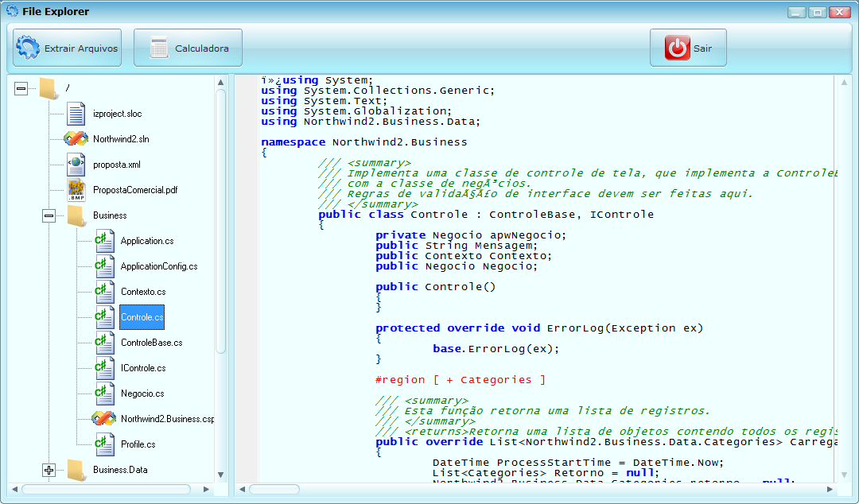Click the tree panel scroll right arrow

pos(206,489)
